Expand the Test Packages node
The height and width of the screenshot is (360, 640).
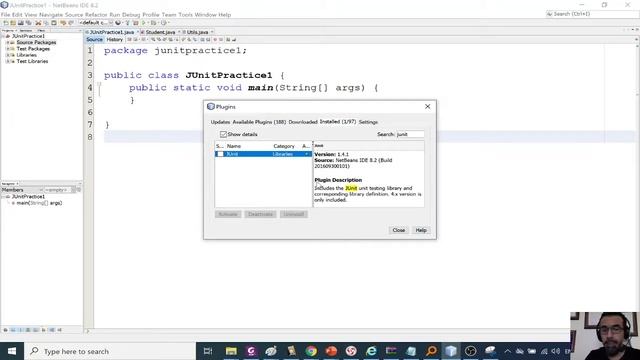pos(7,49)
